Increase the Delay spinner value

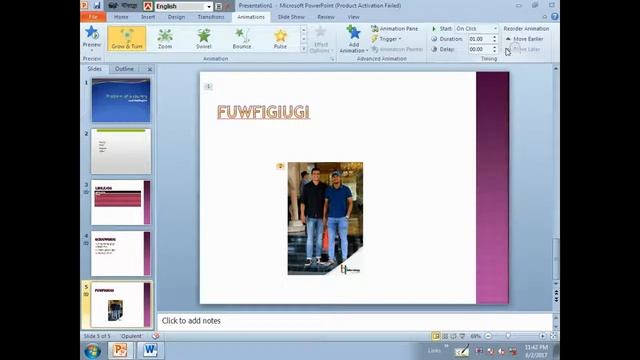[x=495, y=47]
